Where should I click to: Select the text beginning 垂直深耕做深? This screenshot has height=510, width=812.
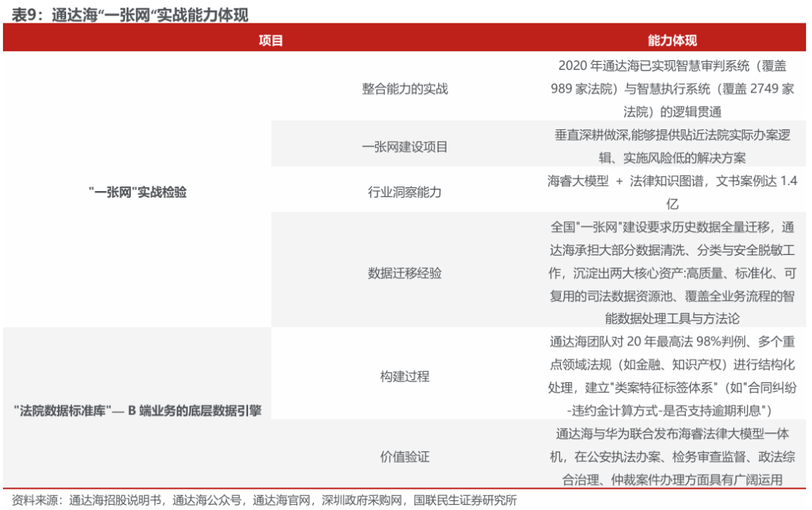(x=672, y=147)
